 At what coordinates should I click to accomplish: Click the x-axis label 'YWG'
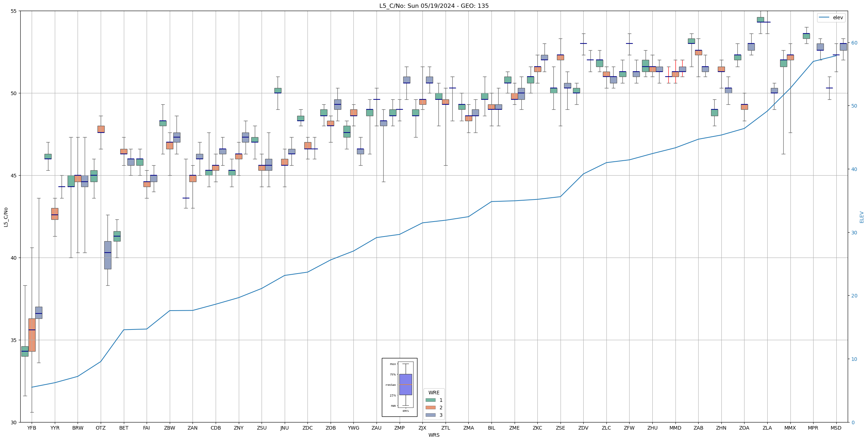click(353, 428)
